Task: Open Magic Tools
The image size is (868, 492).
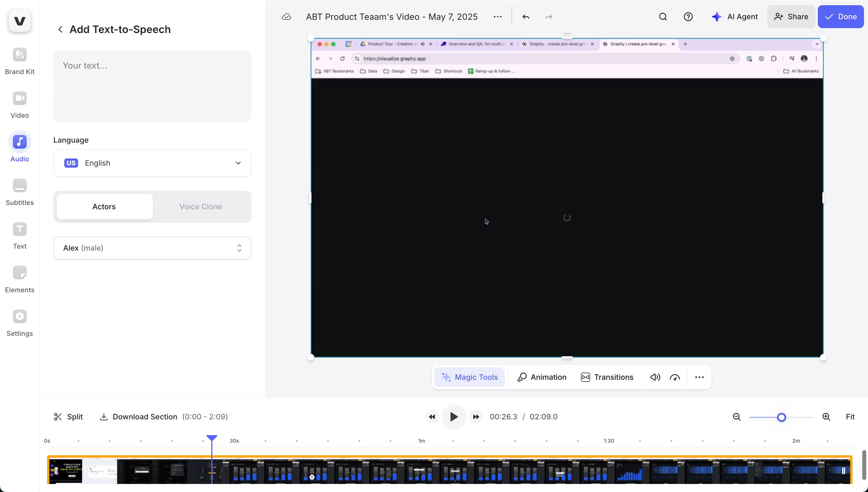Action: click(470, 377)
